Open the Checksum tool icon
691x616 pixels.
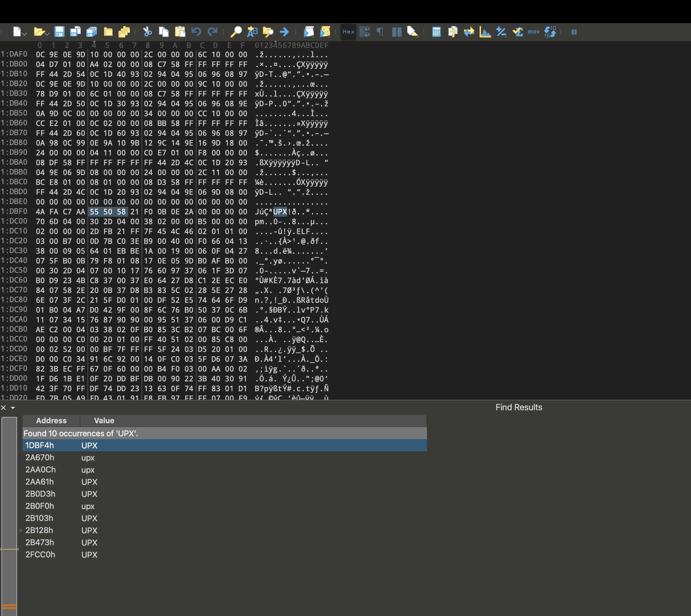pos(518,32)
